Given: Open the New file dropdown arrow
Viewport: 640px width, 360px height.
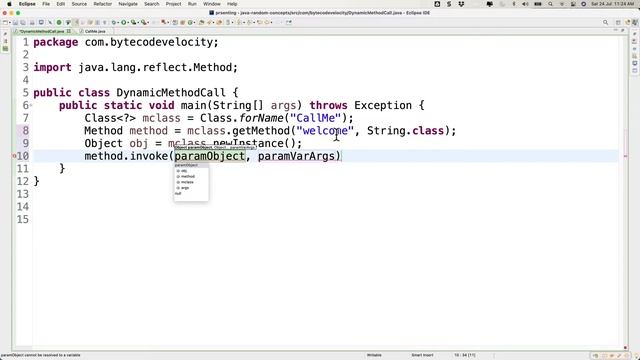Looking at the screenshot, I should pyautogui.click(x=9, y=22).
